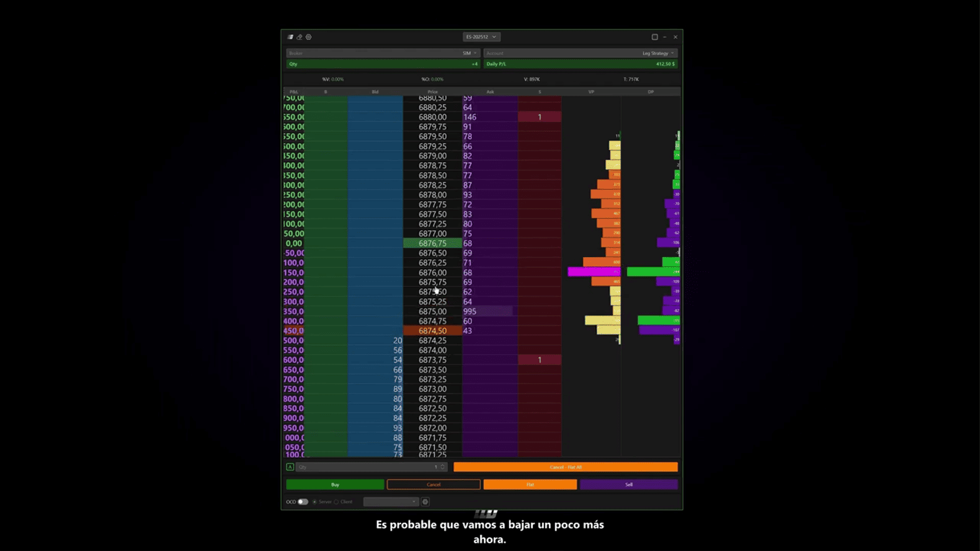
Task: Click the VP column header
Action: [x=591, y=92]
